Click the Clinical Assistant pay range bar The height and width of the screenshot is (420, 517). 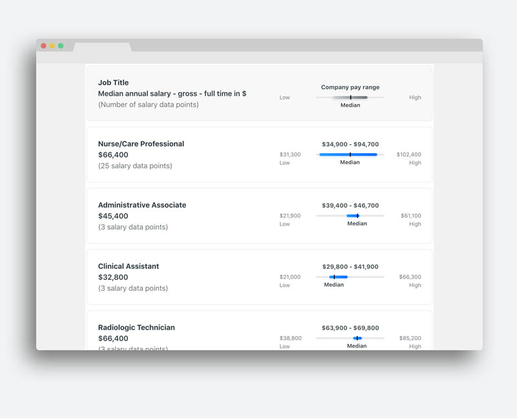350,277
